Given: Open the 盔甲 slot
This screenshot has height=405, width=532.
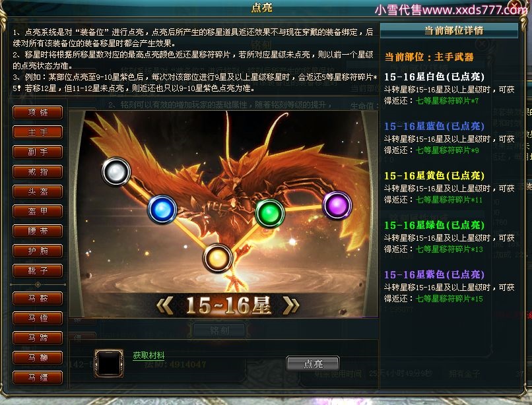Looking at the screenshot, I should click(x=38, y=211).
